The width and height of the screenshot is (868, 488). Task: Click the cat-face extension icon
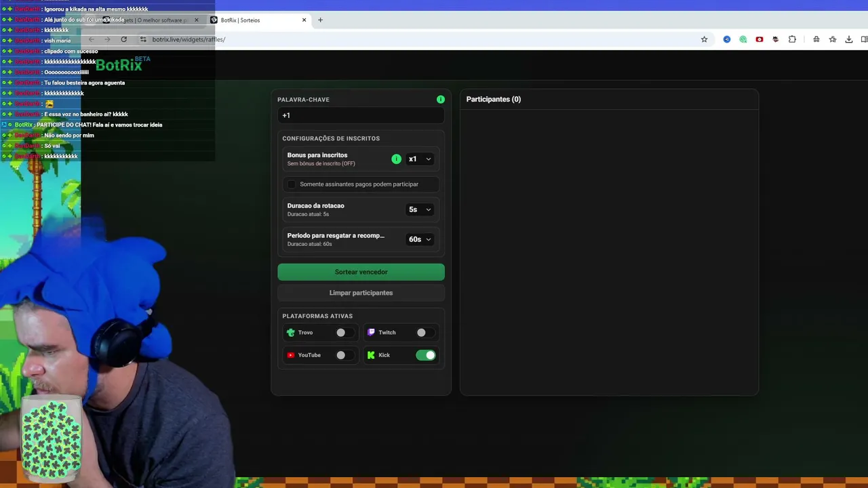tap(776, 39)
